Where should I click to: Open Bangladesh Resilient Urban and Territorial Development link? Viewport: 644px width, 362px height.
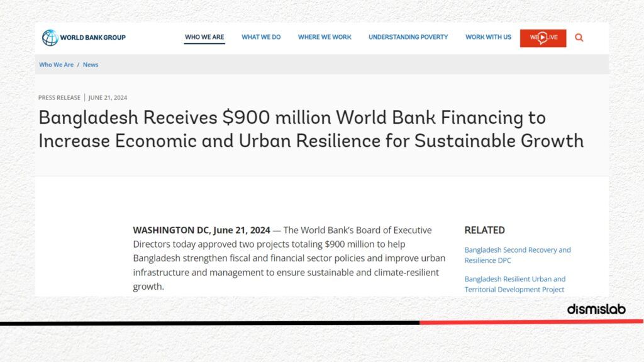point(515,284)
